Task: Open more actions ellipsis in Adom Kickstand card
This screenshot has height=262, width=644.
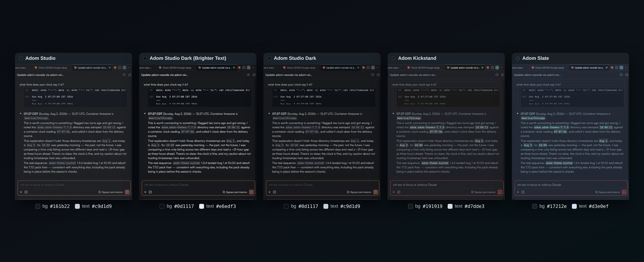Action: (x=502, y=68)
